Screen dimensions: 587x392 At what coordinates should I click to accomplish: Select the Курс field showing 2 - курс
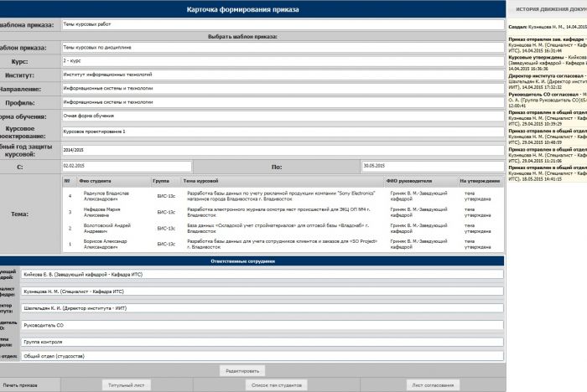pyautogui.click(x=282, y=61)
